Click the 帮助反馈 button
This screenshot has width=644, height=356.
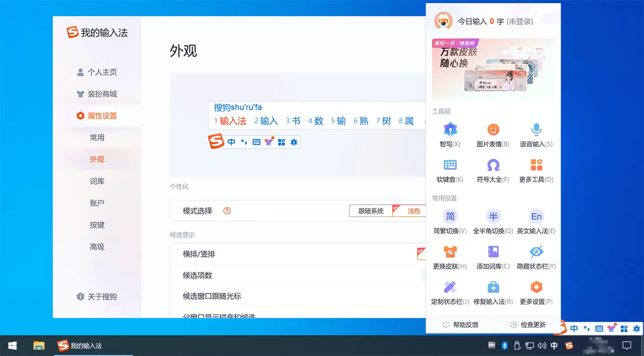tap(460, 325)
